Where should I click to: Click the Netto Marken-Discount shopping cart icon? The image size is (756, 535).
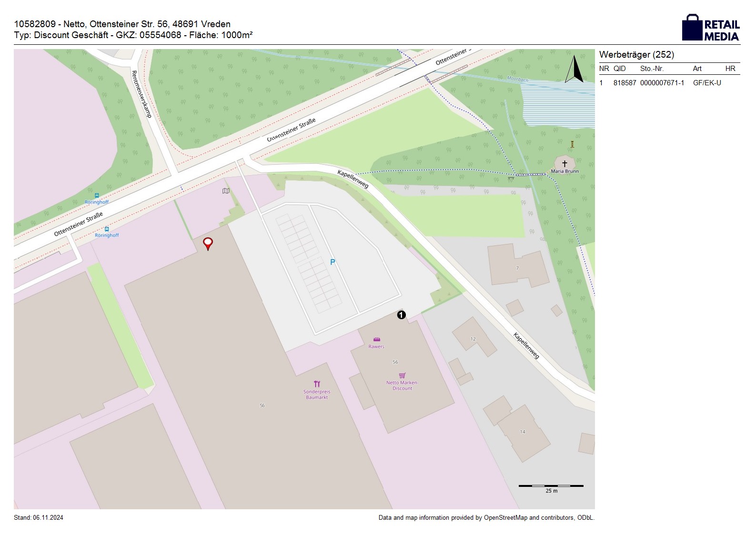(x=402, y=375)
